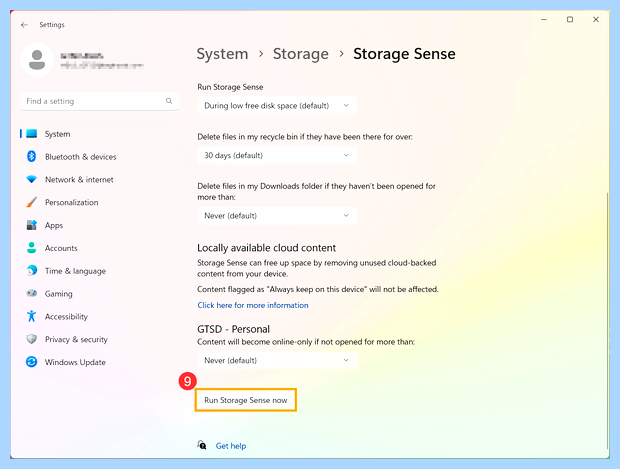Open Windows Update settings
620x469 pixels.
coord(99,362)
